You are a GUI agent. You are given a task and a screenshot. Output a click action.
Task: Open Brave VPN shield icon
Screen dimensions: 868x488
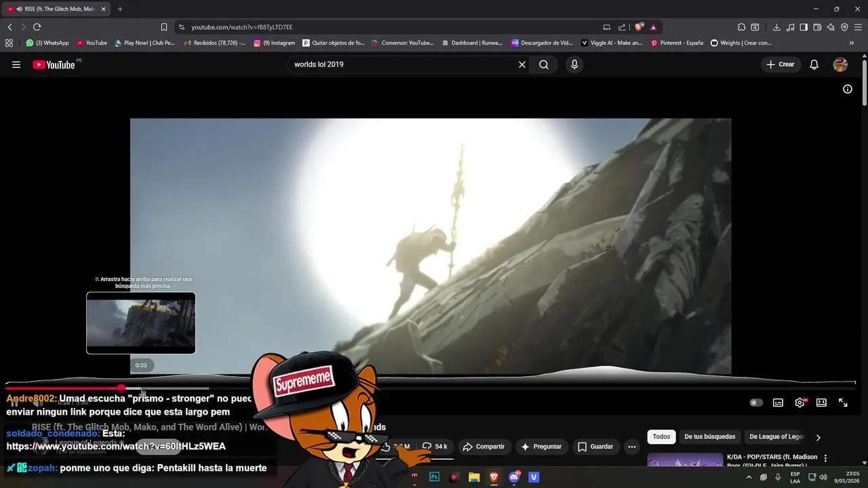click(x=844, y=27)
